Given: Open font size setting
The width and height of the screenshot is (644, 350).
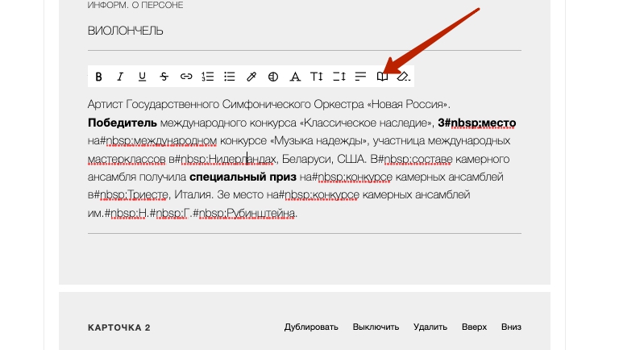Looking at the screenshot, I should (x=317, y=77).
